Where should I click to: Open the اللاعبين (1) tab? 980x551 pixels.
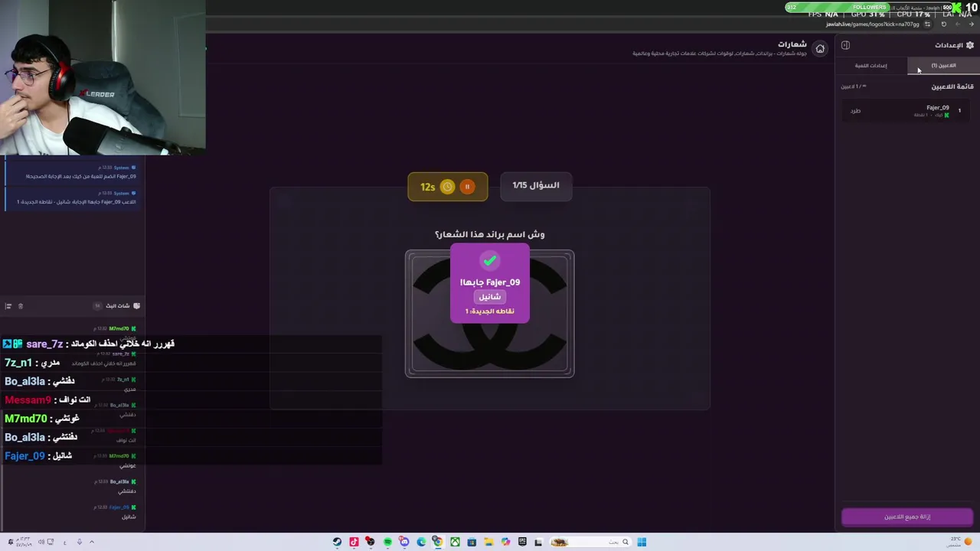[x=943, y=66]
